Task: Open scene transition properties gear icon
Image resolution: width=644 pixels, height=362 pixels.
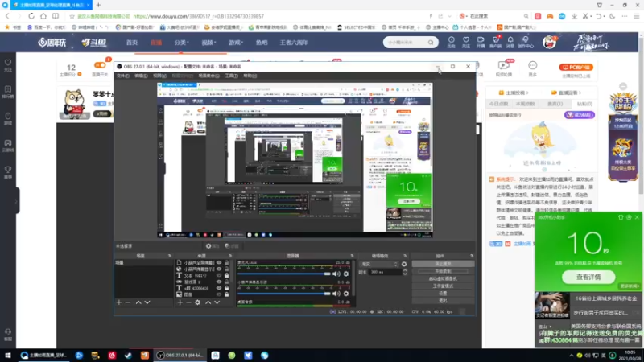Action: pos(404,265)
